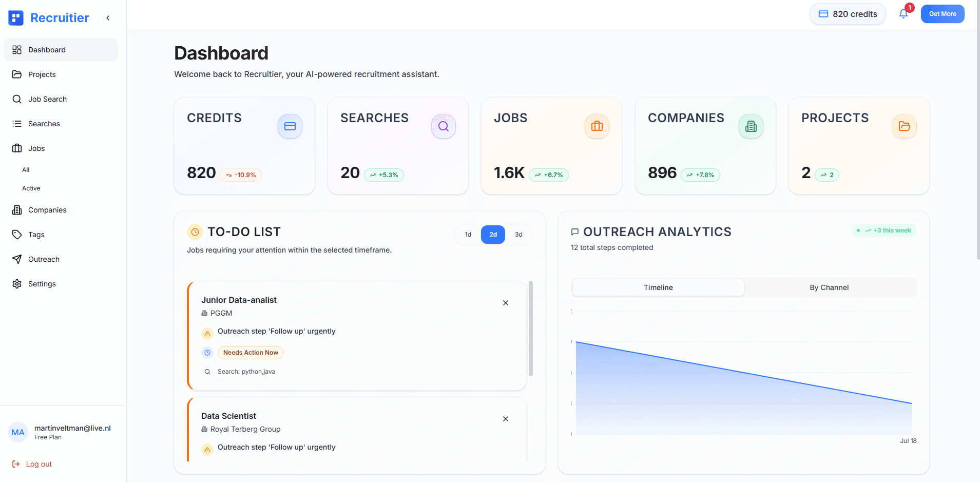Open Tags using the tag icon
The width and height of the screenshot is (980, 483).
point(17,234)
